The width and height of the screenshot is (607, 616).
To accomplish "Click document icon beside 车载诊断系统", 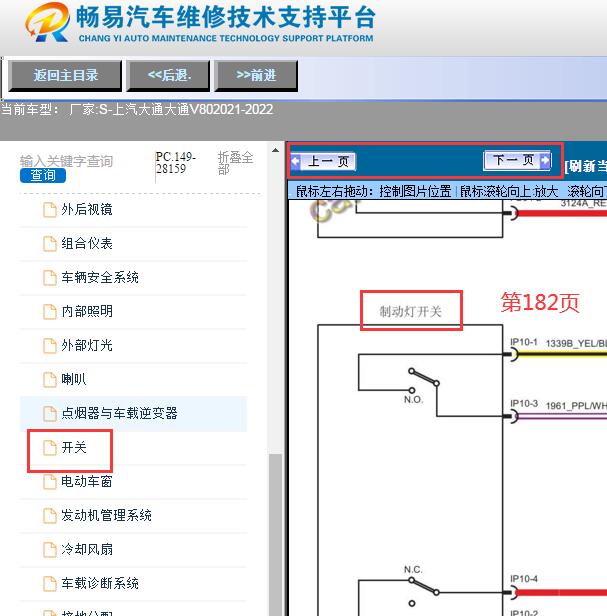I will [50, 583].
